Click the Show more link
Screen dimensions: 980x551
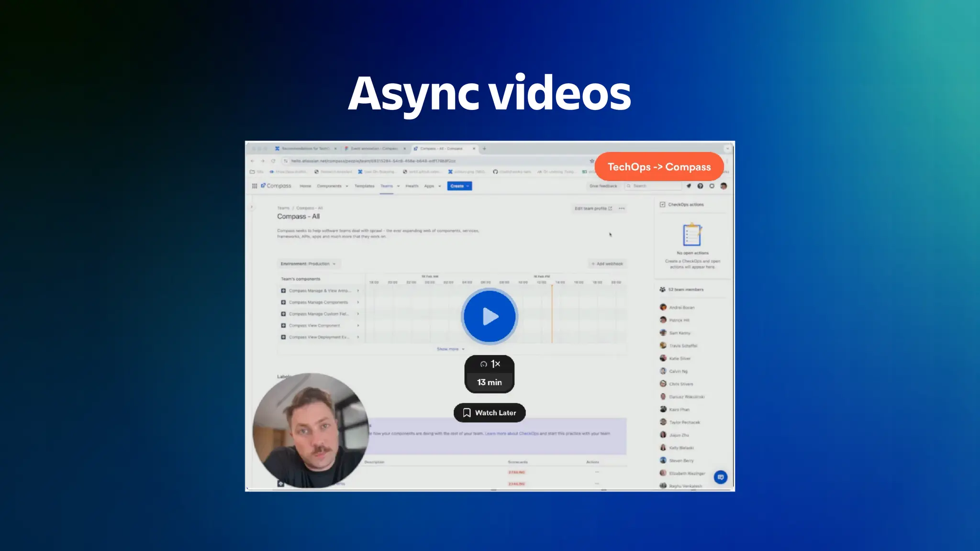pyautogui.click(x=450, y=349)
